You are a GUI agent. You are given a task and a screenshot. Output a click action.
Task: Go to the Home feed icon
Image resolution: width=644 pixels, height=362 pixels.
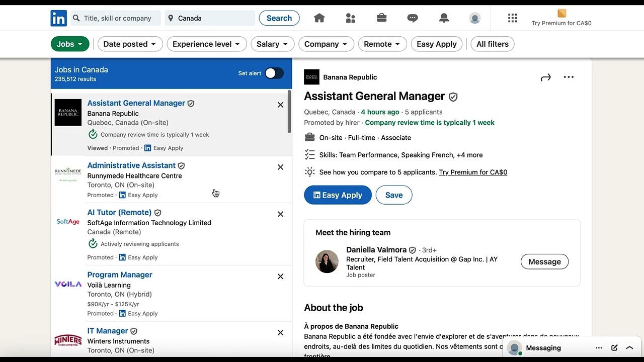(319, 18)
